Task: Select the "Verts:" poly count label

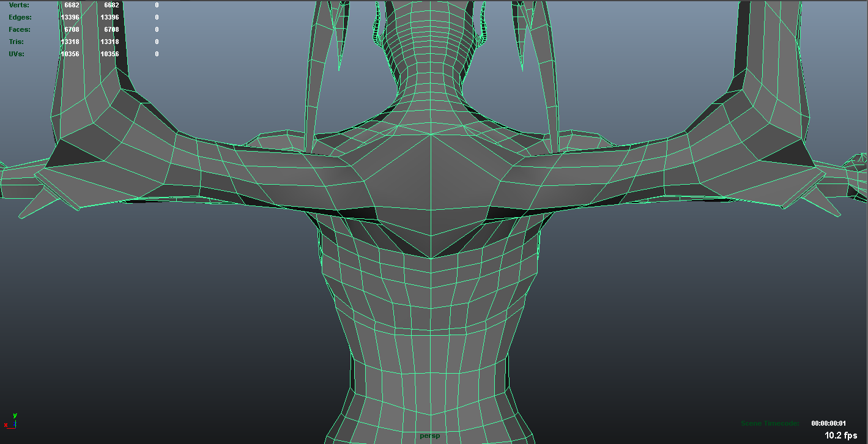Action: click(19, 5)
